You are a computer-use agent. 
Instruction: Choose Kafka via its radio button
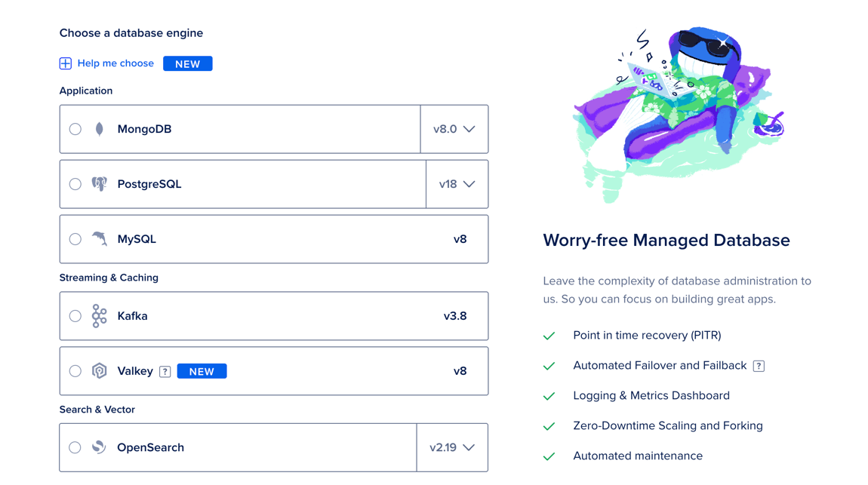click(75, 315)
